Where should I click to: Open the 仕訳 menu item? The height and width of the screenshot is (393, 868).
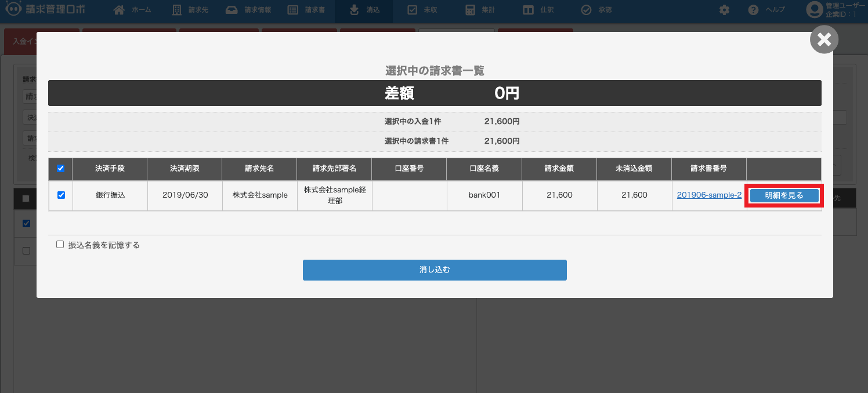point(540,10)
